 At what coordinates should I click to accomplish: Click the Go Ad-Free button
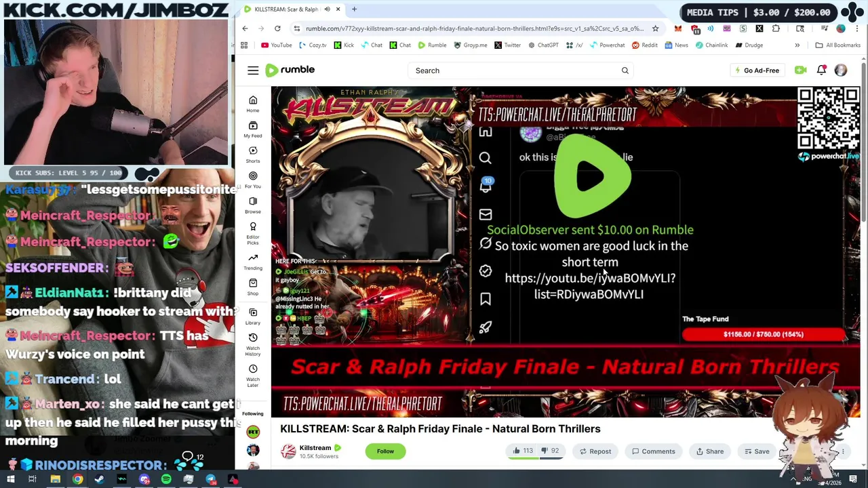coord(757,70)
